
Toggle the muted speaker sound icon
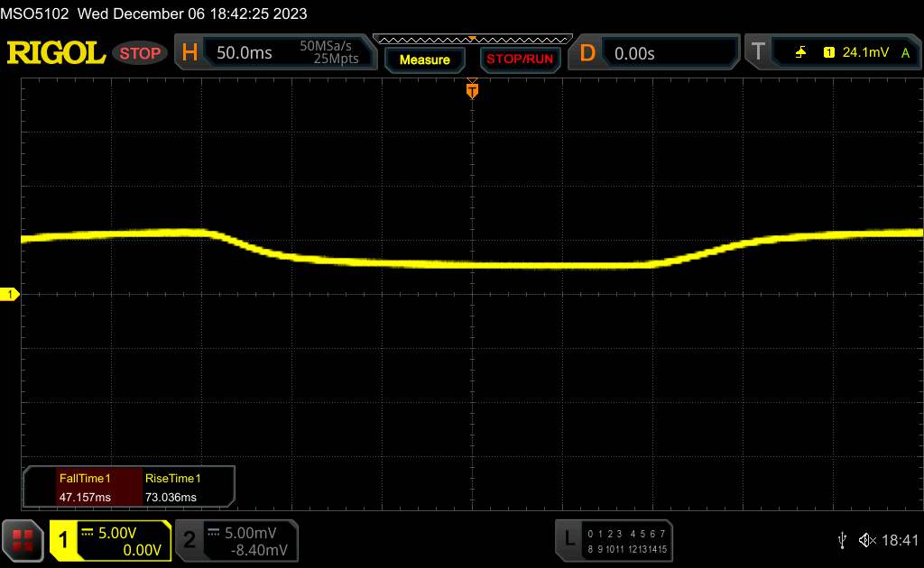867,540
